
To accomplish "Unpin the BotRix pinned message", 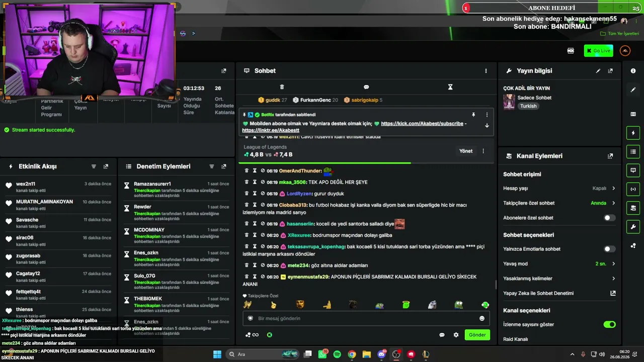I will pos(473,115).
